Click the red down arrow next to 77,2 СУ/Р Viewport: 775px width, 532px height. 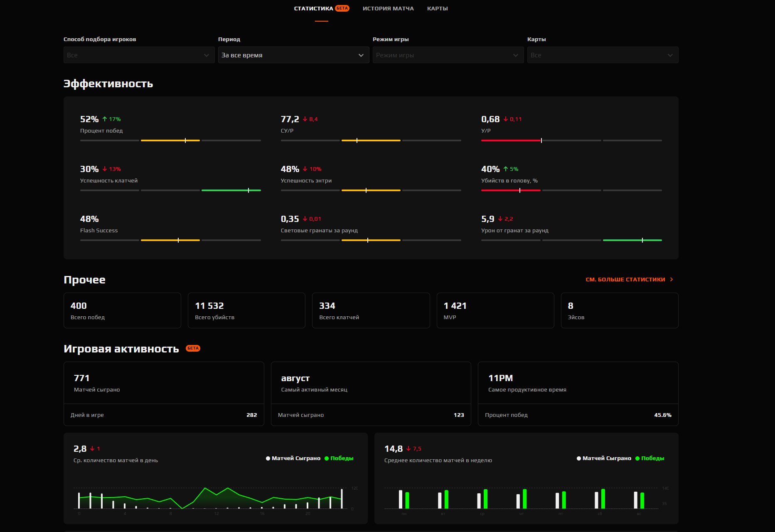305,119
